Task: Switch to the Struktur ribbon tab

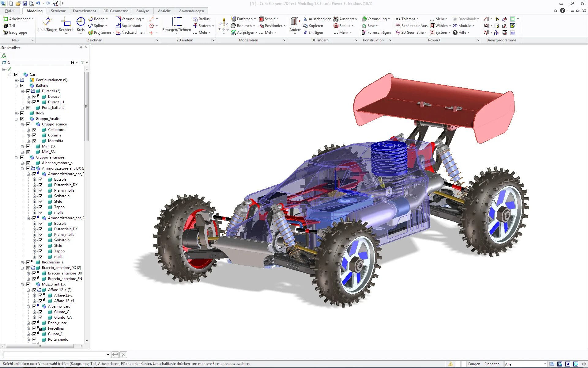Action: point(58,11)
